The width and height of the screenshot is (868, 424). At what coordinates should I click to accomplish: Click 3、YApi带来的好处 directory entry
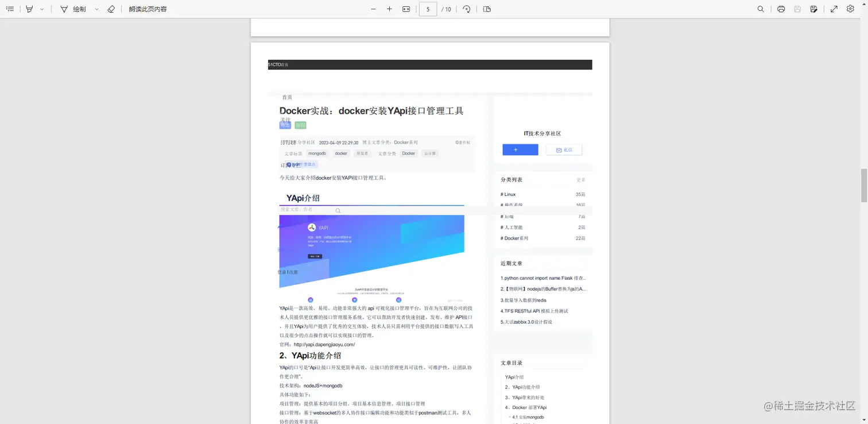coord(525,398)
